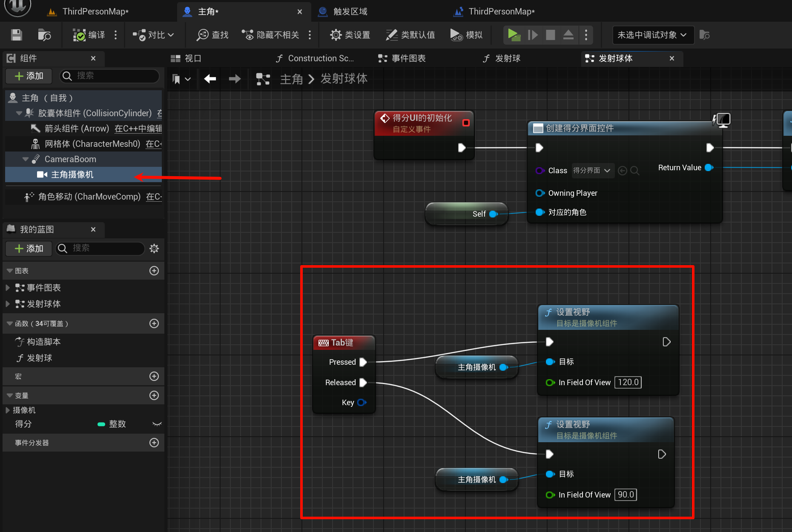This screenshot has height=532, width=792.
Task: Open the debug object dropdown
Action: [652, 35]
